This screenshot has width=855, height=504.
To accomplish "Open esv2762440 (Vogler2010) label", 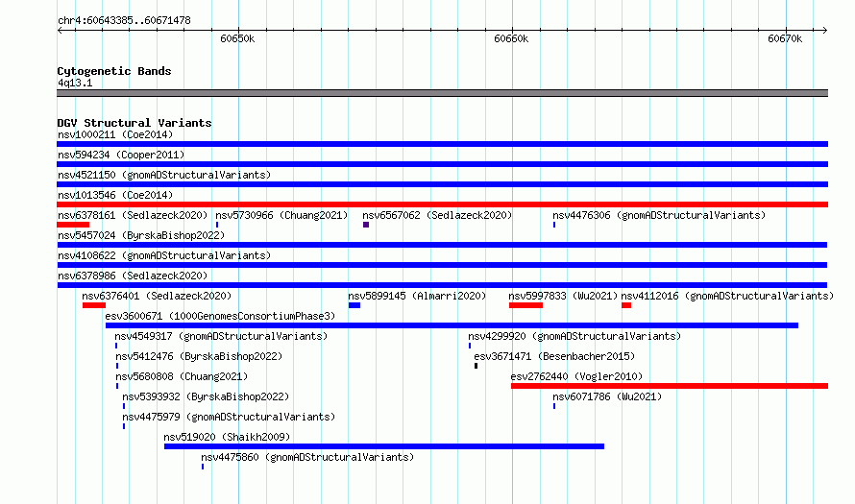I will (577, 376).
